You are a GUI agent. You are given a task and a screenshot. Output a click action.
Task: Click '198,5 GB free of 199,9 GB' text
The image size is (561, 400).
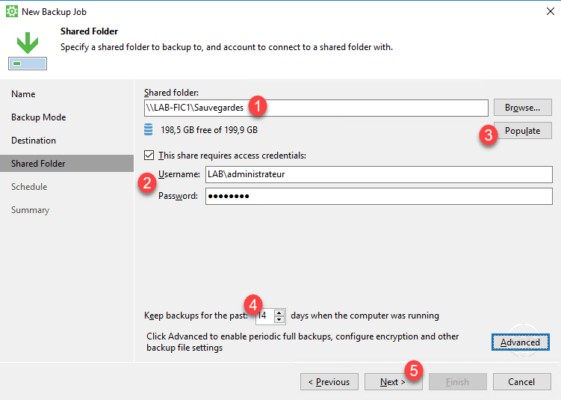click(x=209, y=130)
